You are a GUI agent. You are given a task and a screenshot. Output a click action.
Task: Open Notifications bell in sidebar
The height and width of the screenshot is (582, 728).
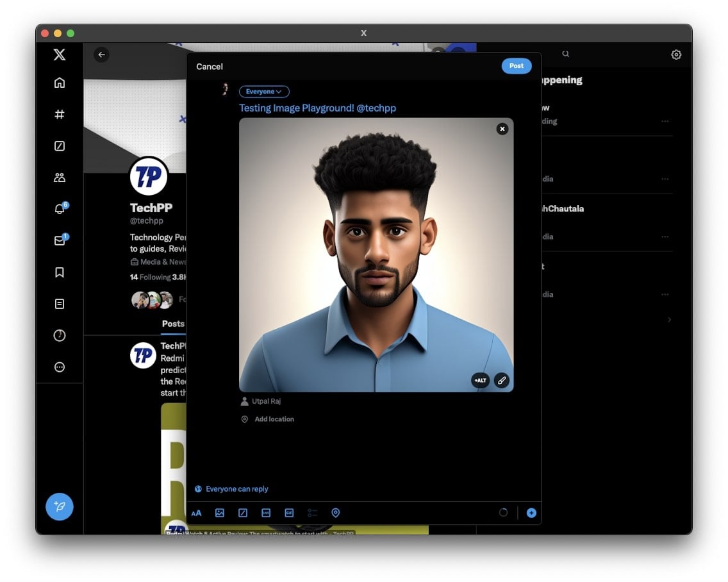click(60, 209)
